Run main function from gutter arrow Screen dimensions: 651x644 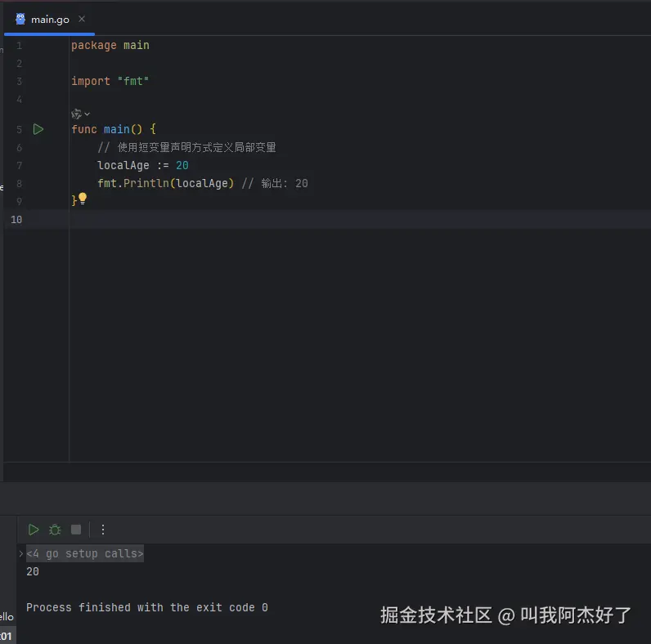click(38, 129)
